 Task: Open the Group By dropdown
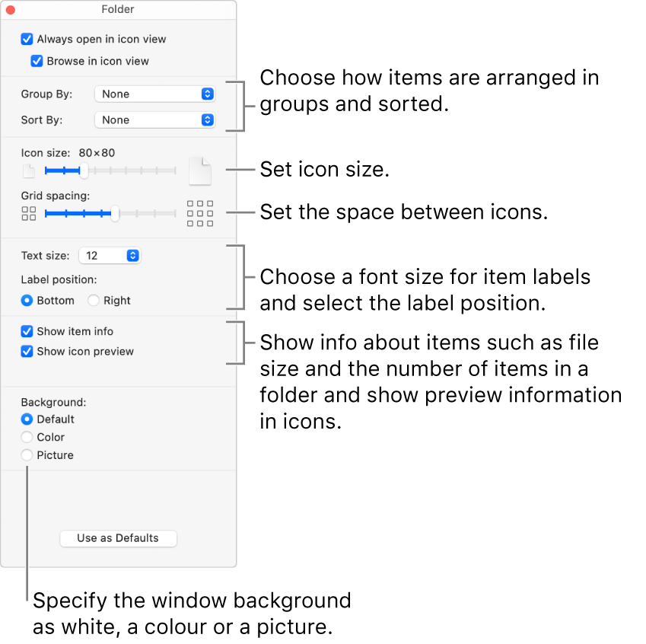click(155, 94)
